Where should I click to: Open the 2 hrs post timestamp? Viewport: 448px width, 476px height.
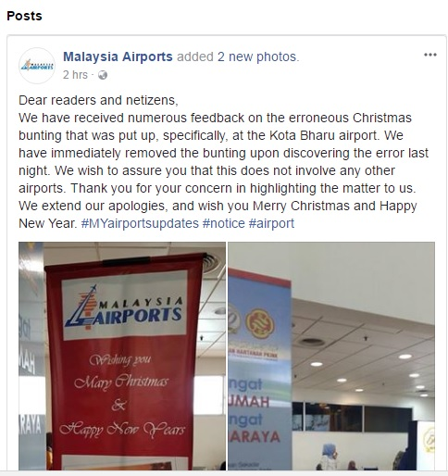75,75
